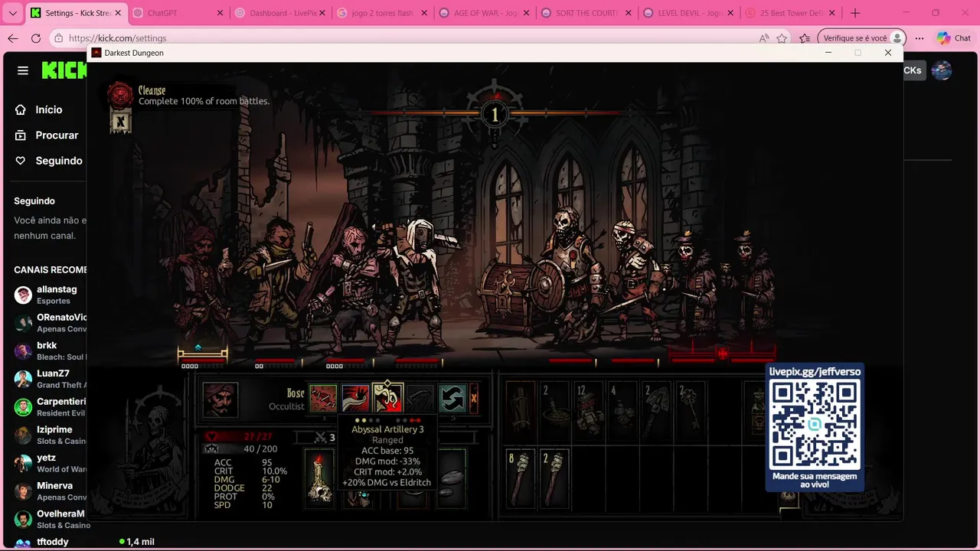
Task: Click the DODGE 22 stat line
Action: point(243,488)
